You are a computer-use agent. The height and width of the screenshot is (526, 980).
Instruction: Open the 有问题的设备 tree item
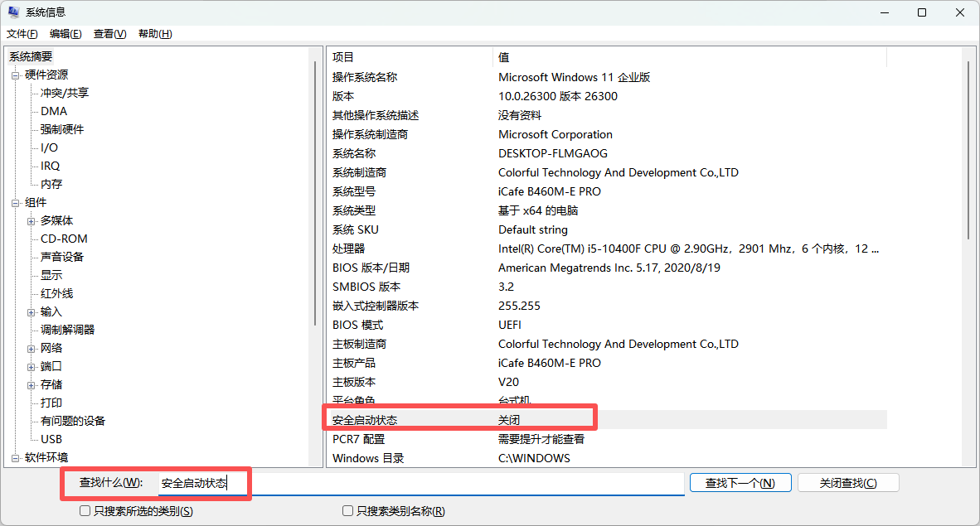72,421
